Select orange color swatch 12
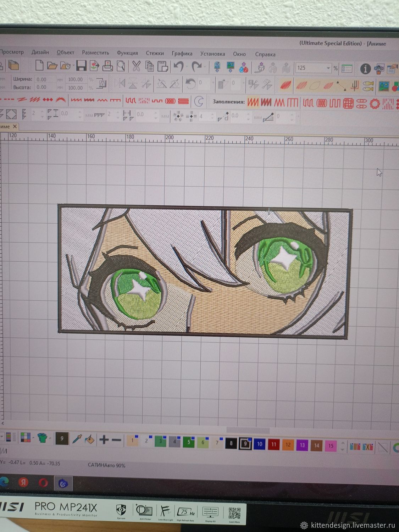 (x=288, y=445)
